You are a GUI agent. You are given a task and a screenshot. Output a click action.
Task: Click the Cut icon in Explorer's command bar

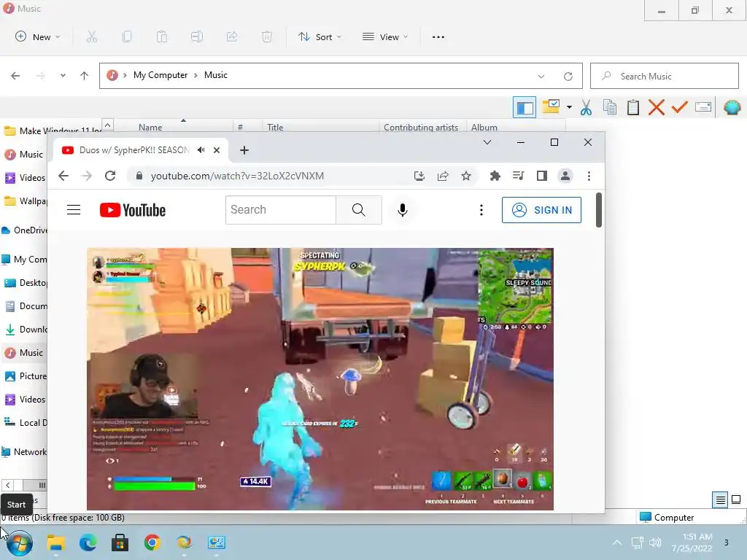point(91,36)
